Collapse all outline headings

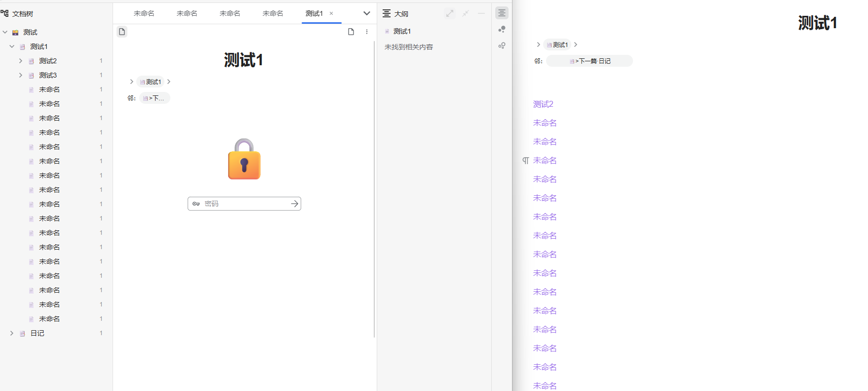466,13
